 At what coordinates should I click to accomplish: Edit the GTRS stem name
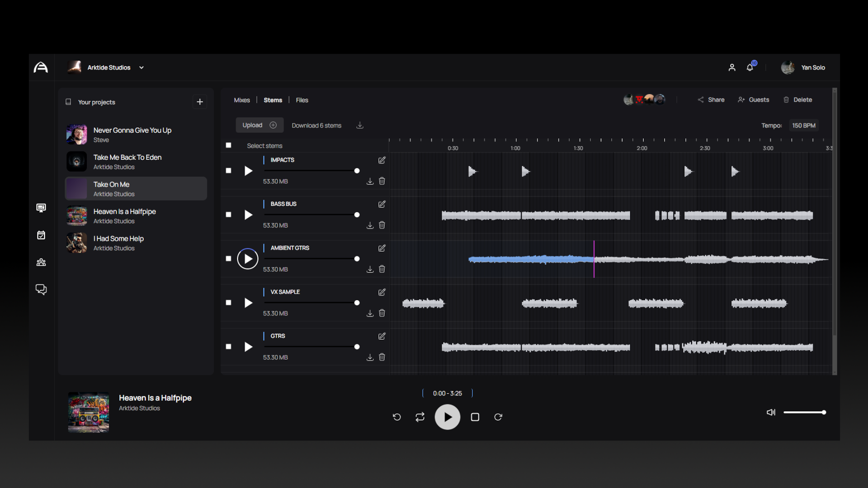pyautogui.click(x=382, y=336)
